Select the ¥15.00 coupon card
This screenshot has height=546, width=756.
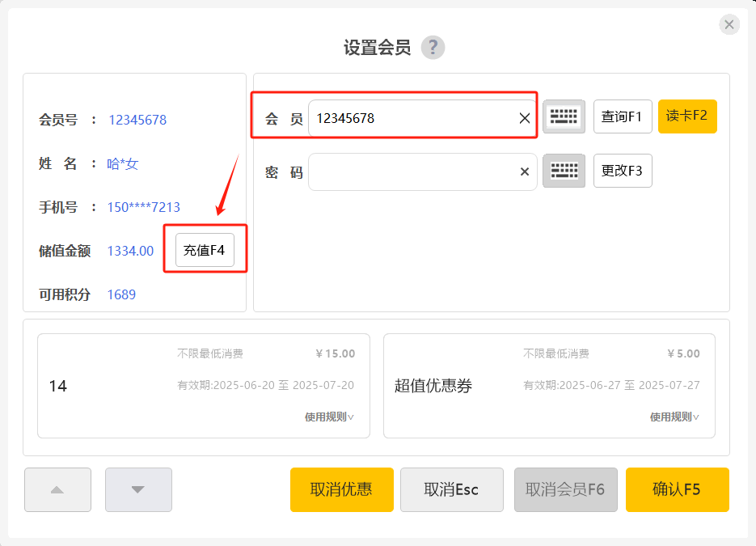click(x=203, y=386)
